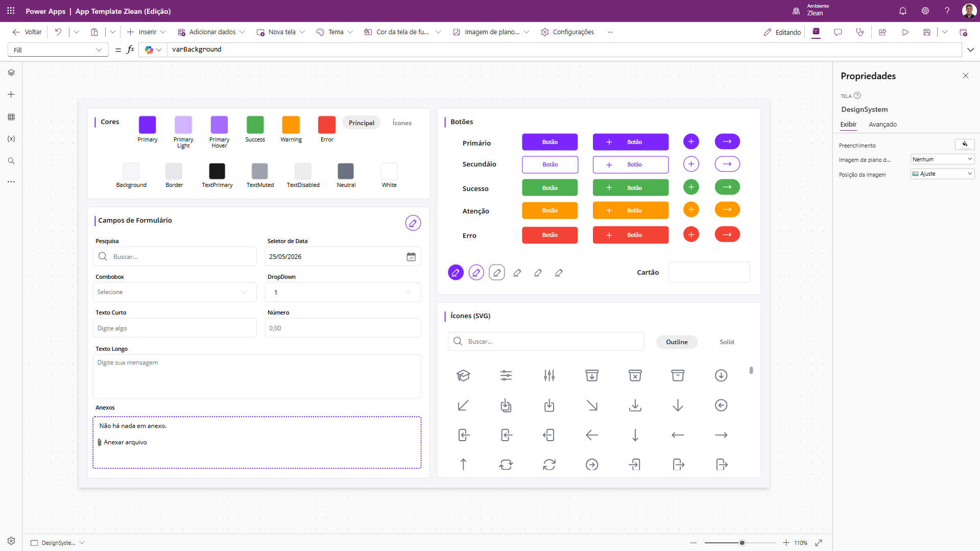Adjust the zoom slider handle

pyautogui.click(x=742, y=543)
